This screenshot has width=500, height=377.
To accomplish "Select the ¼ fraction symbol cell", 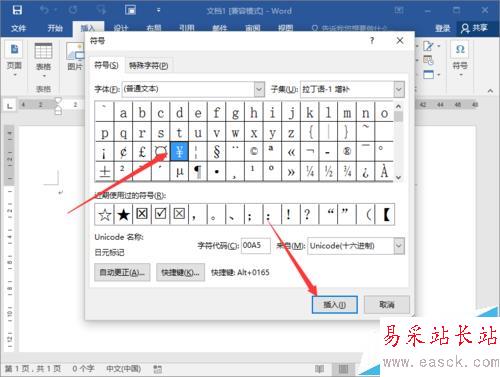I will [x=310, y=172].
